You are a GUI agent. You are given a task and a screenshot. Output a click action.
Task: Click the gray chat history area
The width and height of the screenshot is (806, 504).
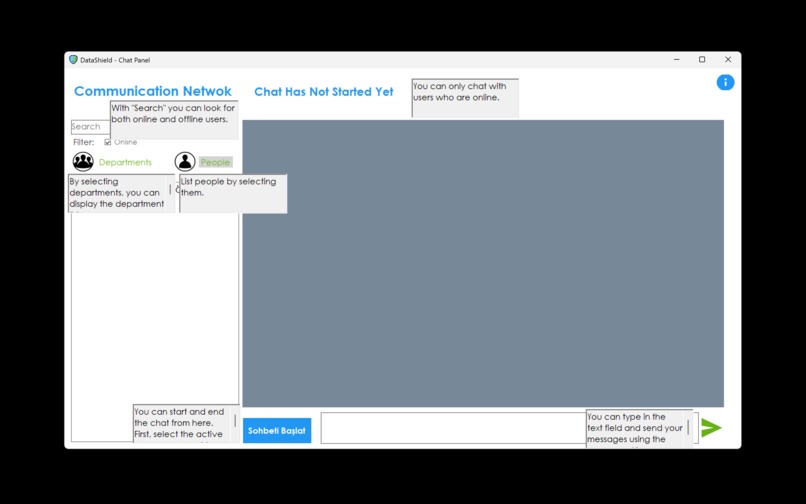point(483,263)
